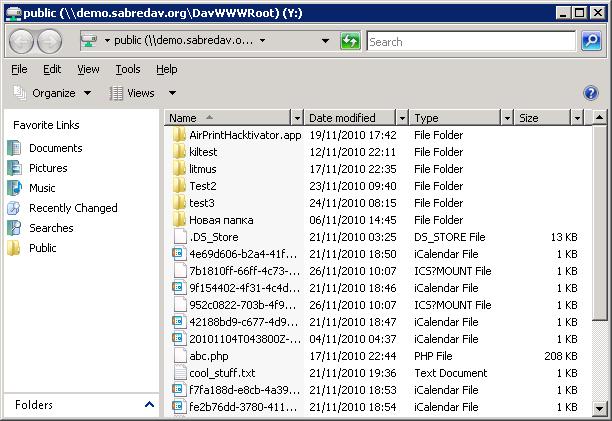The image size is (612, 421).
Task: Select the 952c0822-703b-4f9 file name
Action: point(242,305)
